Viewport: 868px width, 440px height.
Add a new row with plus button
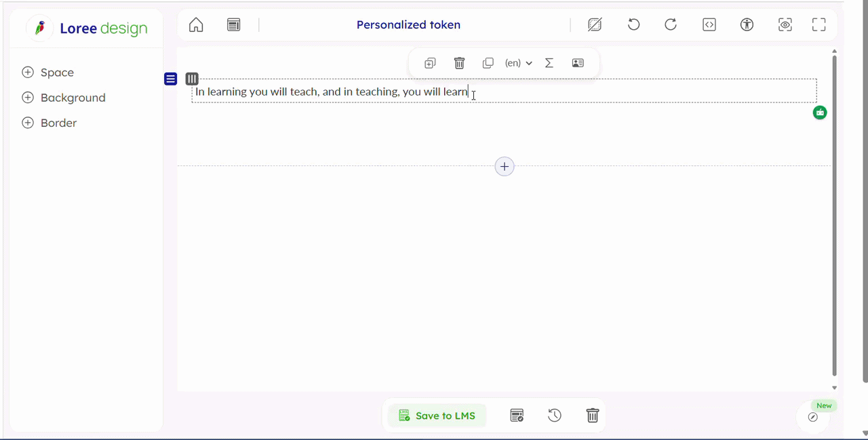point(505,166)
